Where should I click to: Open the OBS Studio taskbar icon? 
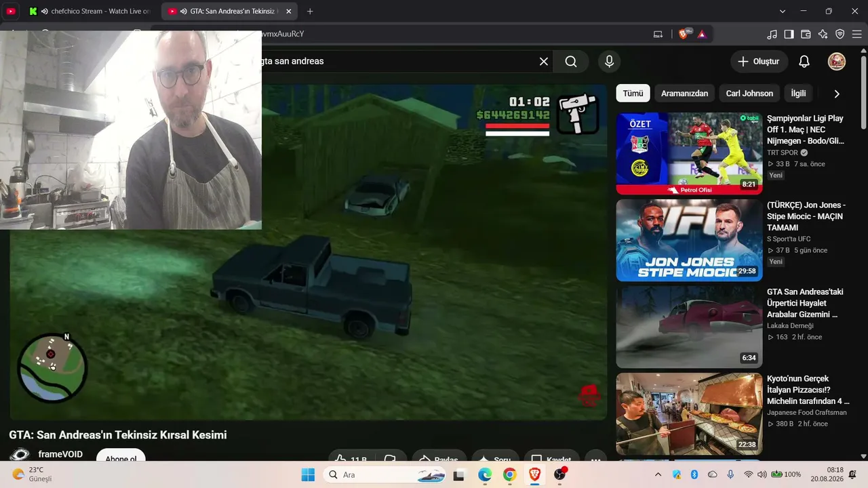click(560, 474)
